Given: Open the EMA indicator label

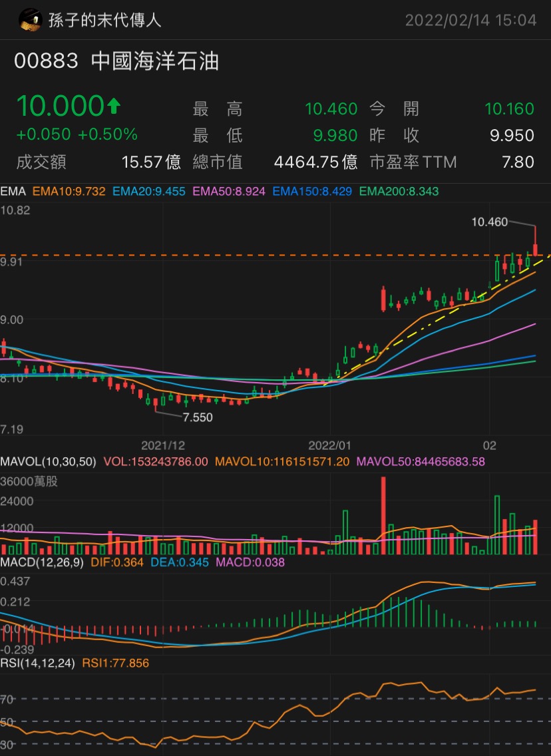Looking at the screenshot, I should [13, 192].
